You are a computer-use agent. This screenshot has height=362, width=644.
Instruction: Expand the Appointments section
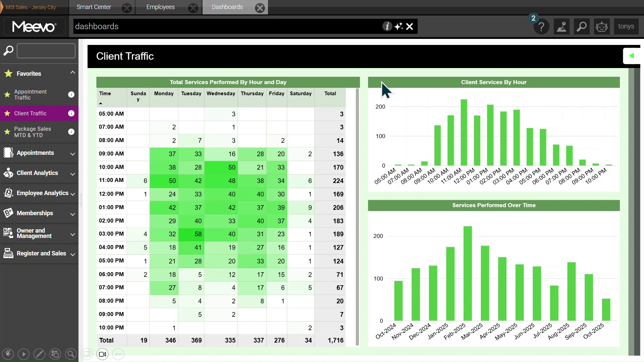[x=72, y=154]
